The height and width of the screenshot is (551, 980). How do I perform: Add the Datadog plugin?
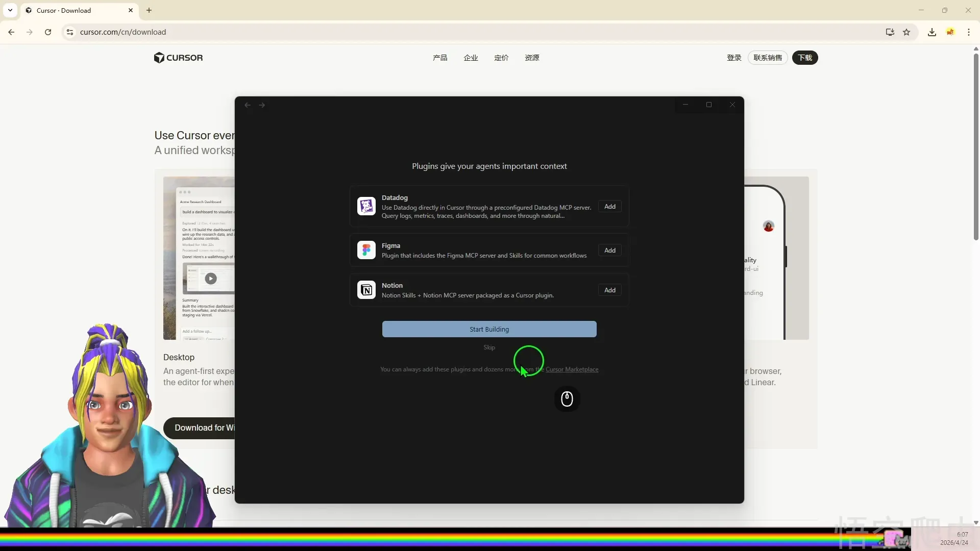point(609,207)
